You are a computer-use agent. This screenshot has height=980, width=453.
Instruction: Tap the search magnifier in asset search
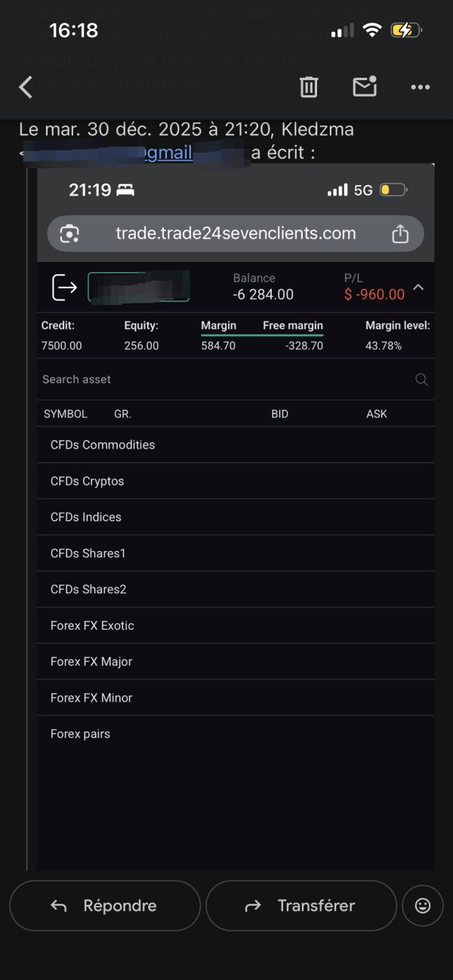click(422, 380)
